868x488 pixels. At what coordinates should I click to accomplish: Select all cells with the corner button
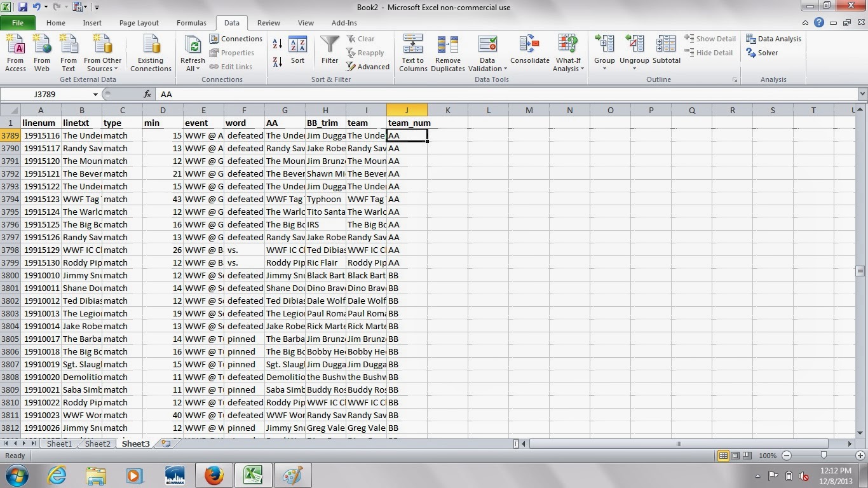(x=10, y=110)
